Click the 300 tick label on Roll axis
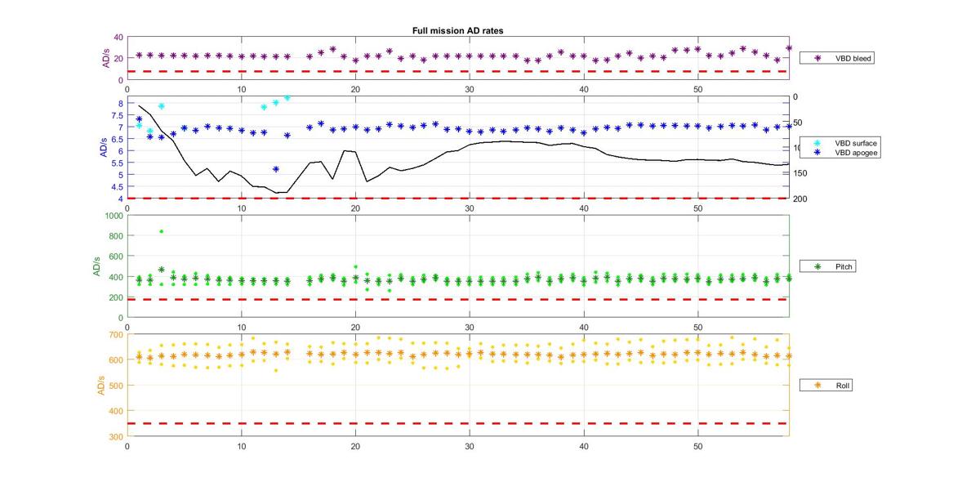This screenshot has height=491, width=980. [x=116, y=437]
